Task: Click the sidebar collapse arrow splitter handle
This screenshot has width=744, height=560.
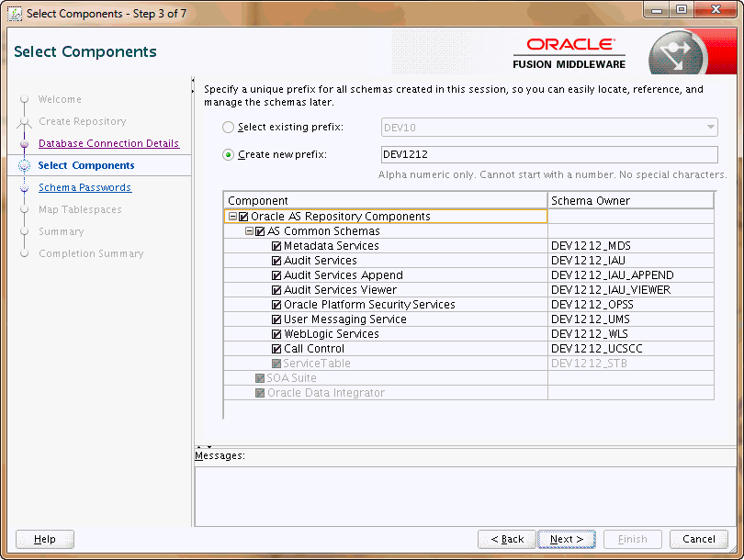Action: [x=193, y=84]
